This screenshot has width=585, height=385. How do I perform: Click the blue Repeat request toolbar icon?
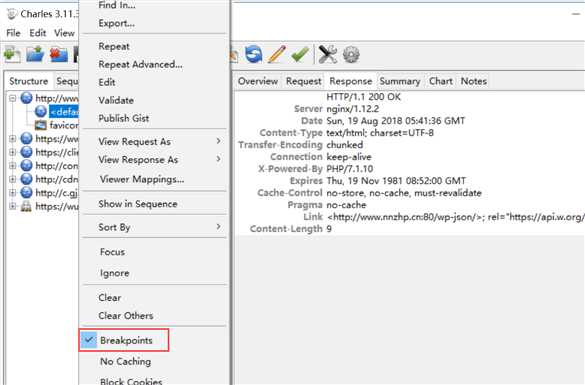click(x=254, y=54)
